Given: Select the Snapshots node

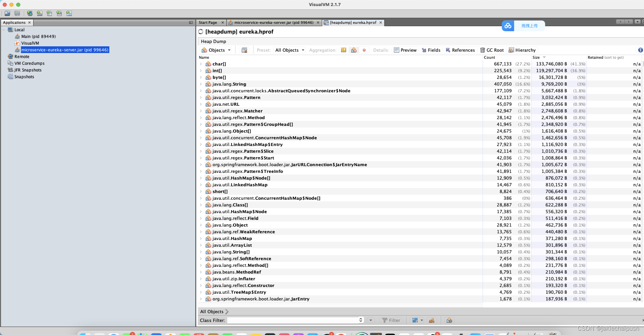Looking at the screenshot, I should pos(24,77).
